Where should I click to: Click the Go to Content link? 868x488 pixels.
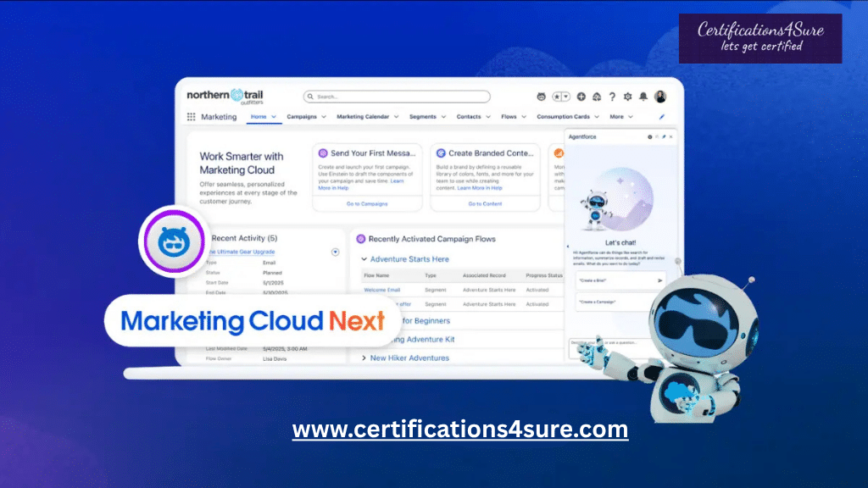(x=485, y=204)
